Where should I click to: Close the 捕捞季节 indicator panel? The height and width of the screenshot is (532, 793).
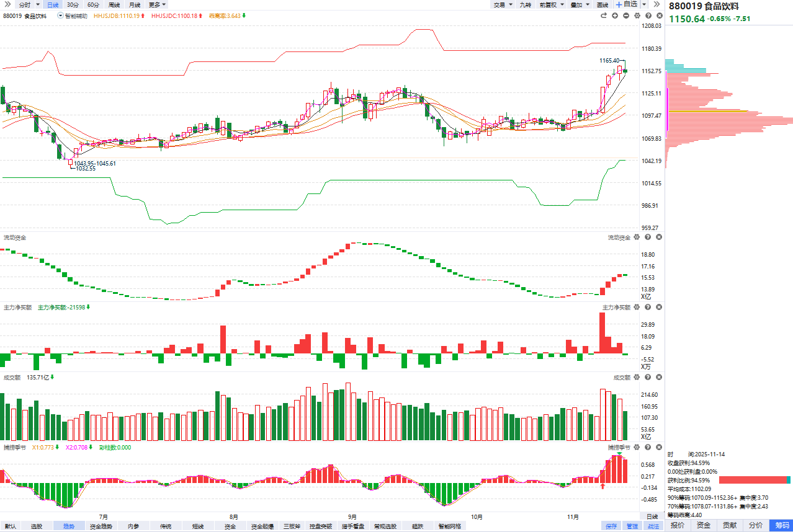click(659, 447)
